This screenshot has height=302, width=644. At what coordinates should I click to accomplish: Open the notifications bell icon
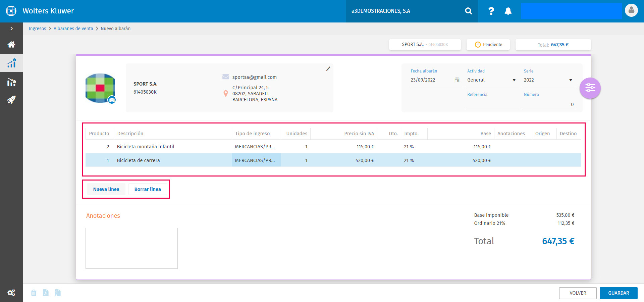click(x=508, y=11)
